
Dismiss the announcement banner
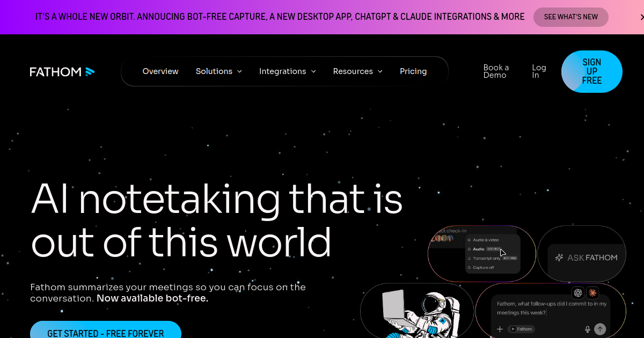pyautogui.click(x=642, y=17)
